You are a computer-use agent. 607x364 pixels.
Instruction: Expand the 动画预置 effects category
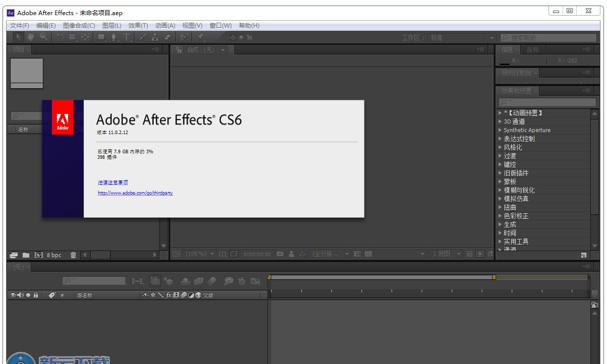tap(500, 113)
